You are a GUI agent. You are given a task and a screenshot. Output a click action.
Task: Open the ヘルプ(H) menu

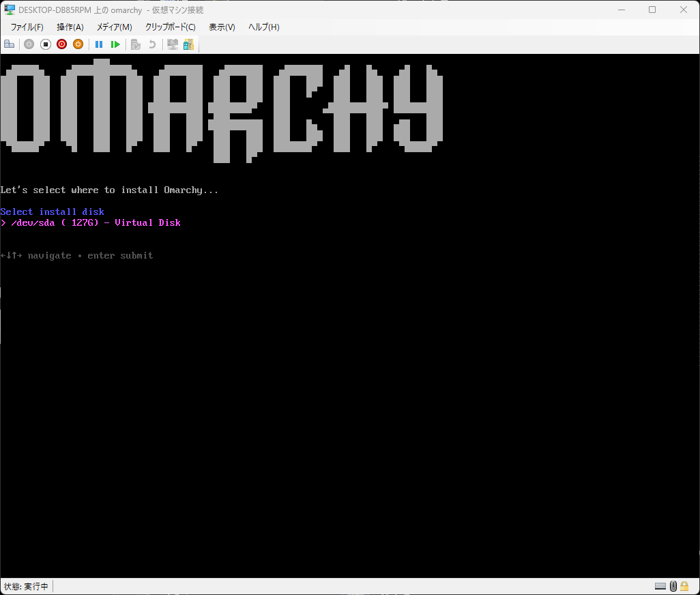pyautogui.click(x=264, y=27)
